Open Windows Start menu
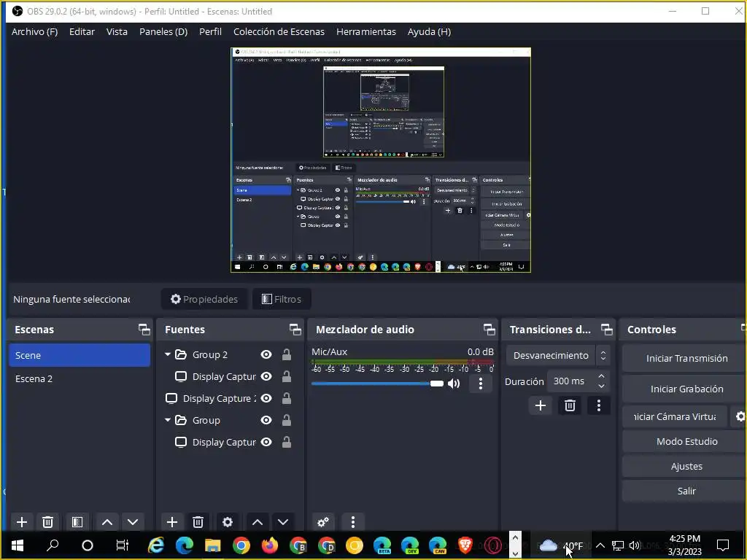 (18, 545)
